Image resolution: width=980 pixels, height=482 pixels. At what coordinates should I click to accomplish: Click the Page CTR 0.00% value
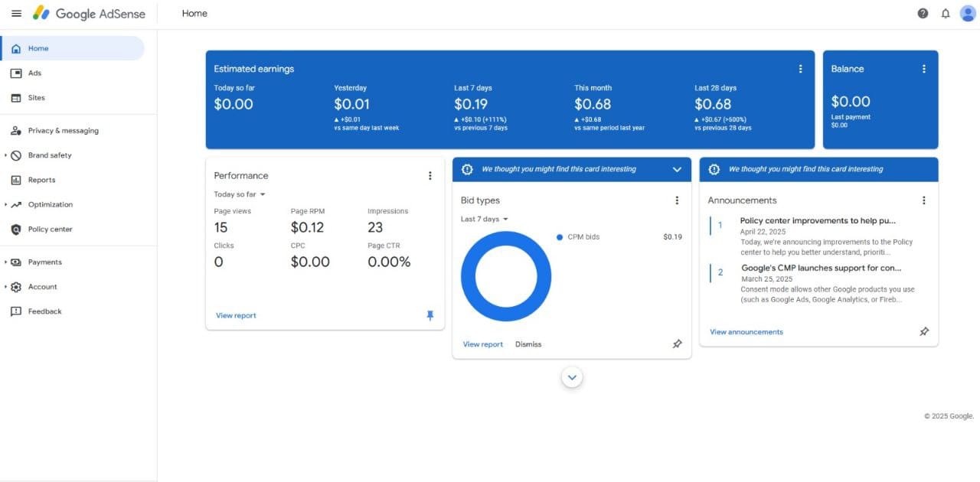[x=389, y=262]
